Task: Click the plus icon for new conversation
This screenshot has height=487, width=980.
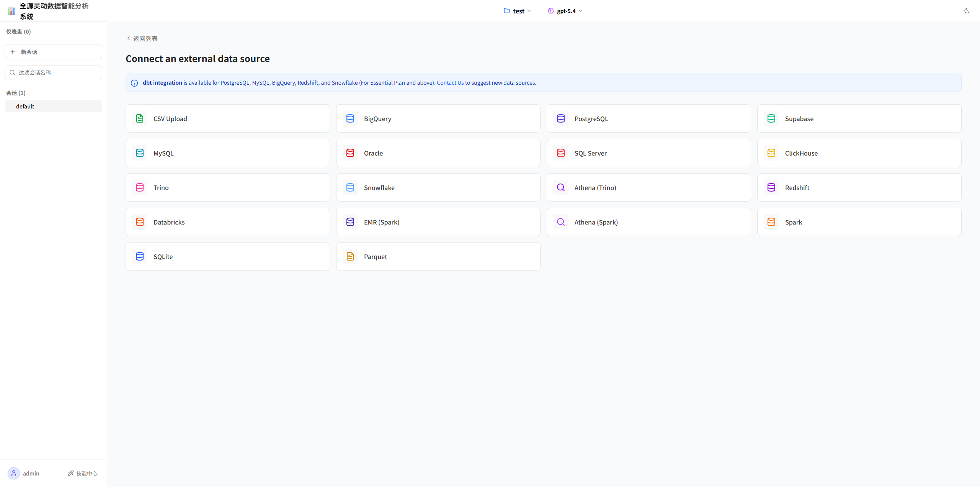Action: pyautogui.click(x=13, y=52)
